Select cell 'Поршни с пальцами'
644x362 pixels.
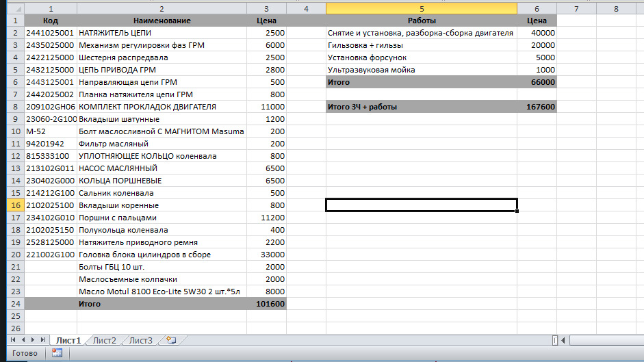(162, 218)
